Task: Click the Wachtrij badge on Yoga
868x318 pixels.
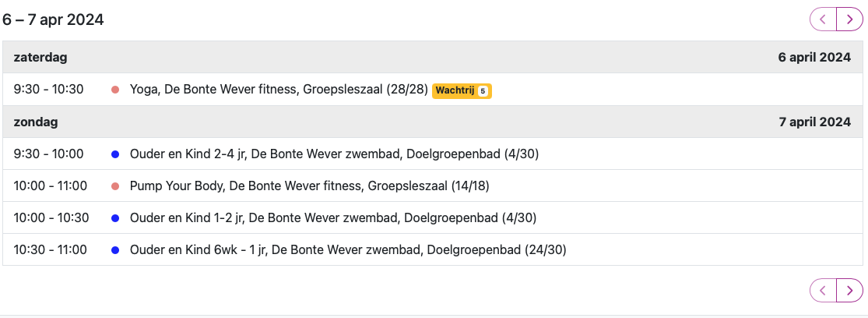Action: coord(462,90)
